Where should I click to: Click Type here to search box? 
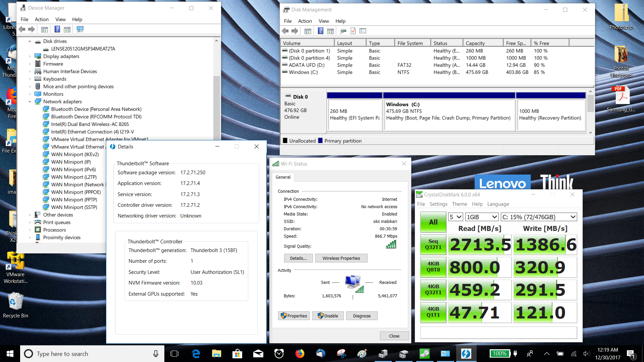click(92, 354)
